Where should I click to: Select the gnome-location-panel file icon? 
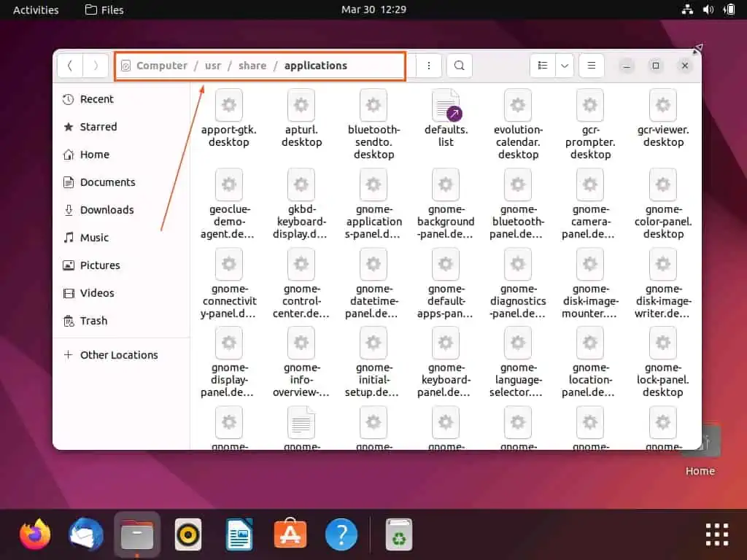tap(590, 343)
